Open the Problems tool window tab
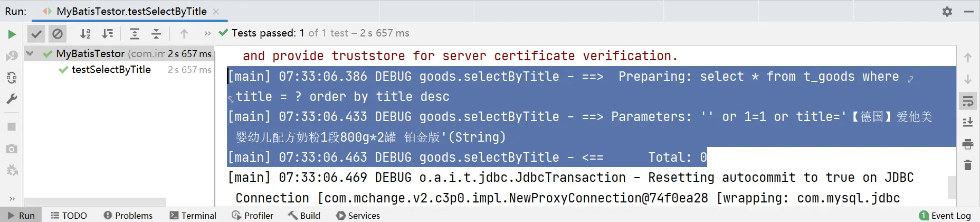 coord(128,215)
